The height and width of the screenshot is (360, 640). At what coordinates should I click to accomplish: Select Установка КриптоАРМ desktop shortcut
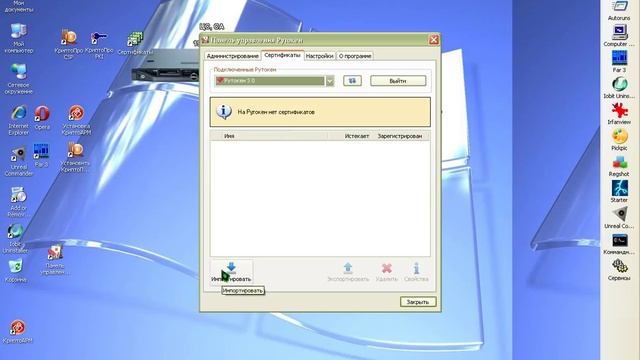pos(76,120)
